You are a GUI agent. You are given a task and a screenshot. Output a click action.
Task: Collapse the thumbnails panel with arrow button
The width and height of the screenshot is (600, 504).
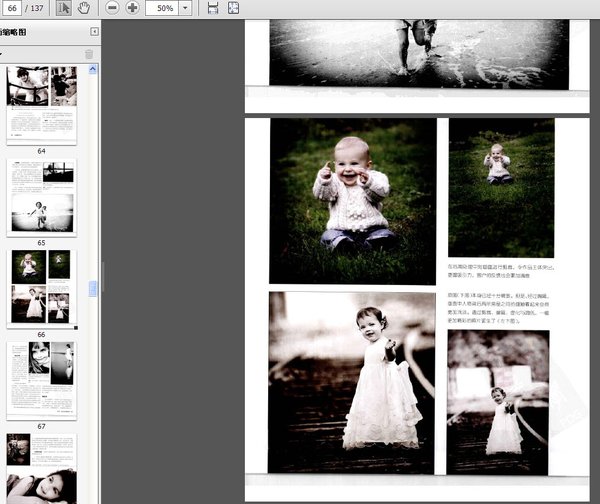(94, 32)
